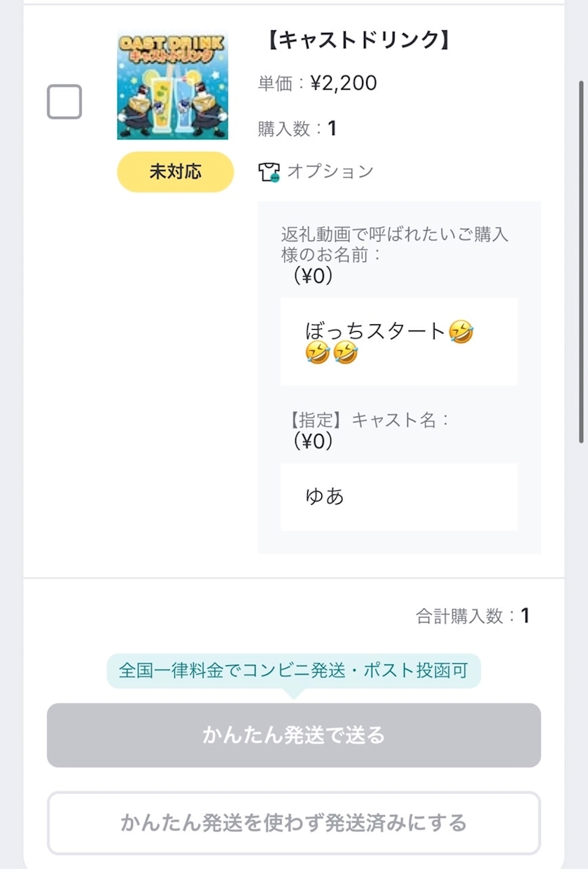Open the 【キャストドリンク】 product title
Screen dimensions: 588x869
pyautogui.click(x=358, y=41)
